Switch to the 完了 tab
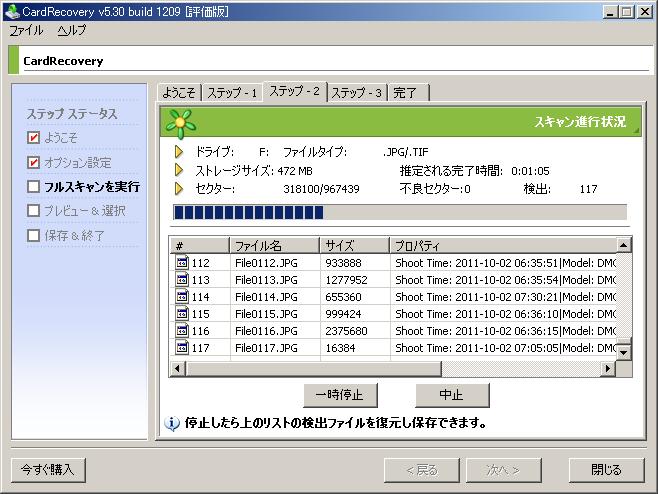Screen dimensions: 658x494 click(x=409, y=92)
